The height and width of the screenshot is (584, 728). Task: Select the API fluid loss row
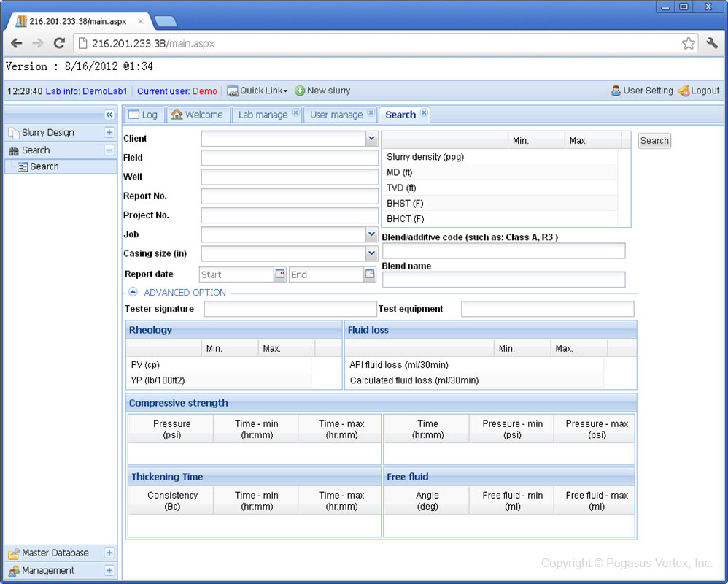(x=474, y=365)
